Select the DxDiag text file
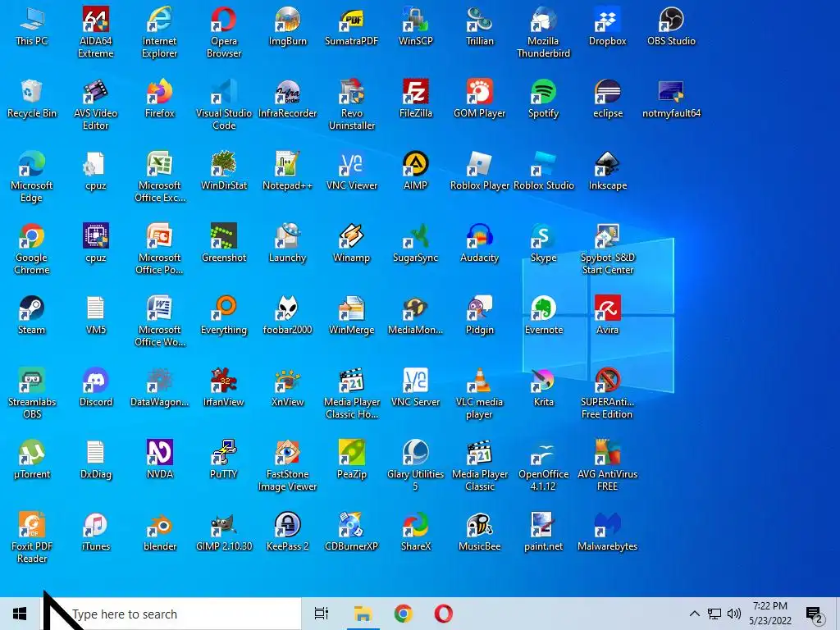 pyautogui.click(x=96, y=461)
